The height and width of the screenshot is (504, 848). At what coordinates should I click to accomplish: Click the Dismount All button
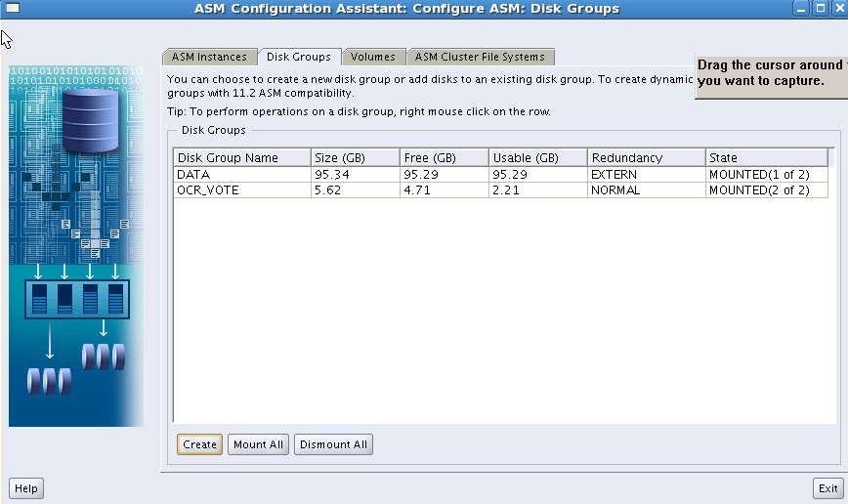(333, 444)
